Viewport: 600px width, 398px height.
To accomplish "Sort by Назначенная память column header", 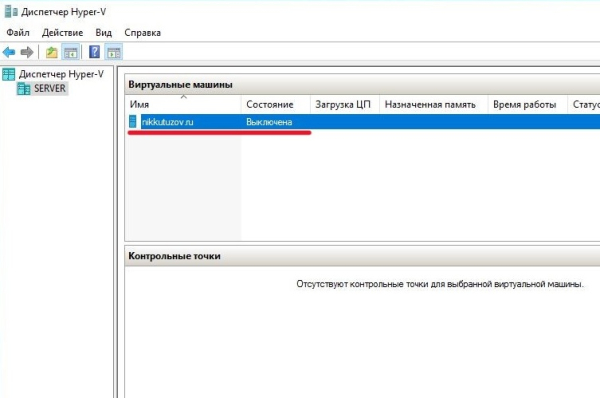I will click(434, 104).
